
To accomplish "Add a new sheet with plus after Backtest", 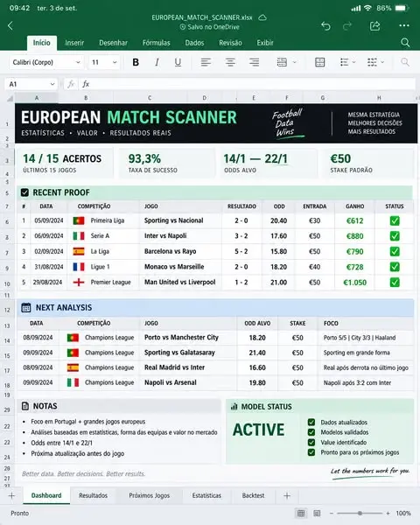I will pos(287,495).
